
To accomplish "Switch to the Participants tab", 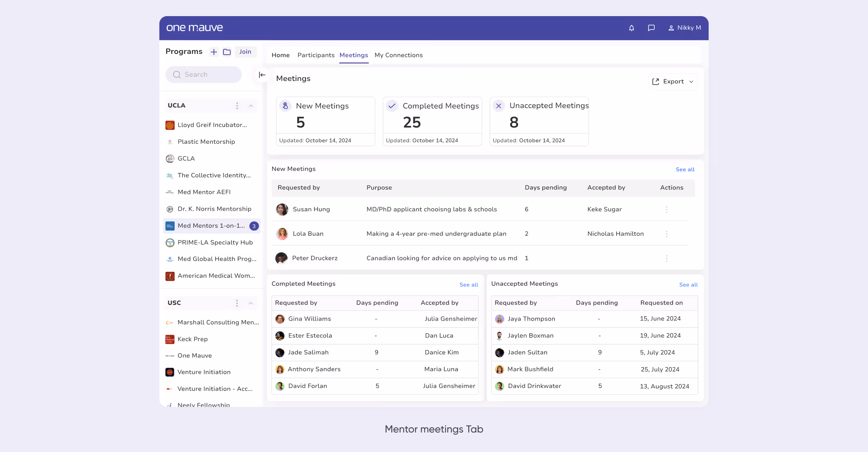I will point(316,55).
